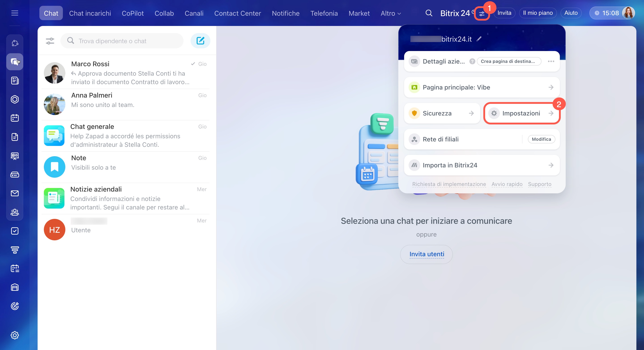Screen dimensions: 644x350
Task: Switch to the Contact Center tab
Action: pos(237,13)
